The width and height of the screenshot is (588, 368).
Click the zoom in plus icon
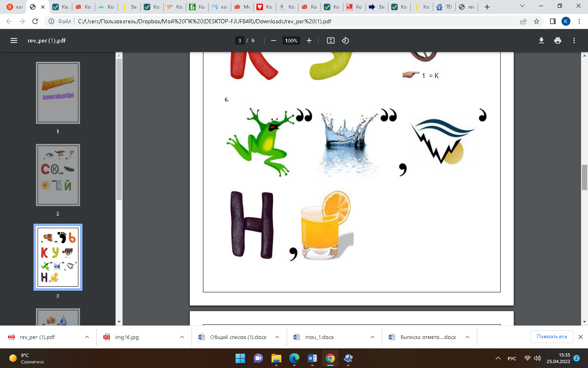pyautogui.click(x=309, y=40)
